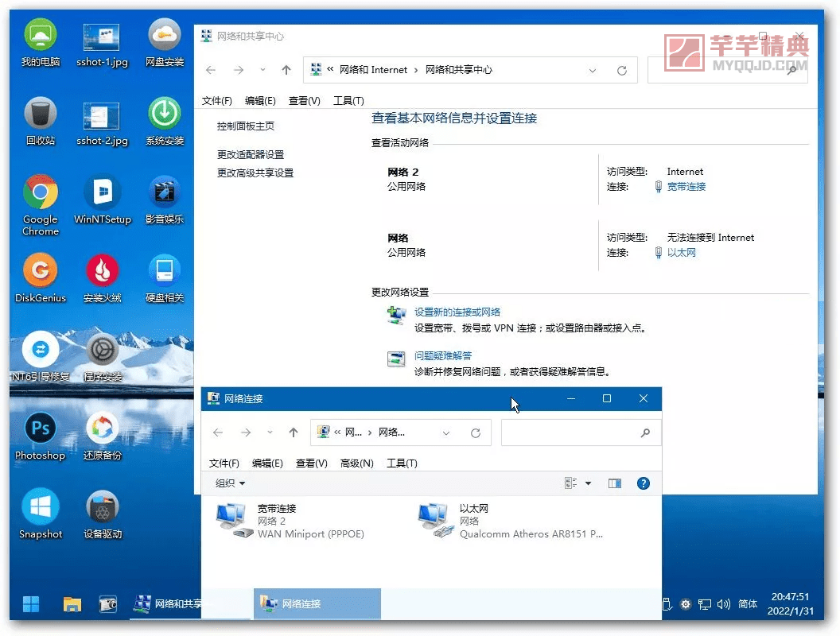
Task: Launch troubleshooting via 问题疑难解答 icon
Action: [395, 359]
